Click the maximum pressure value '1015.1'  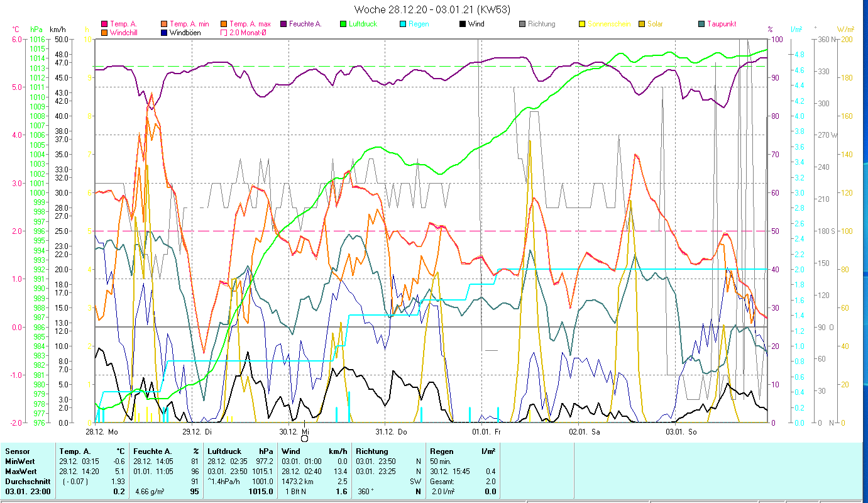point(263,472)
